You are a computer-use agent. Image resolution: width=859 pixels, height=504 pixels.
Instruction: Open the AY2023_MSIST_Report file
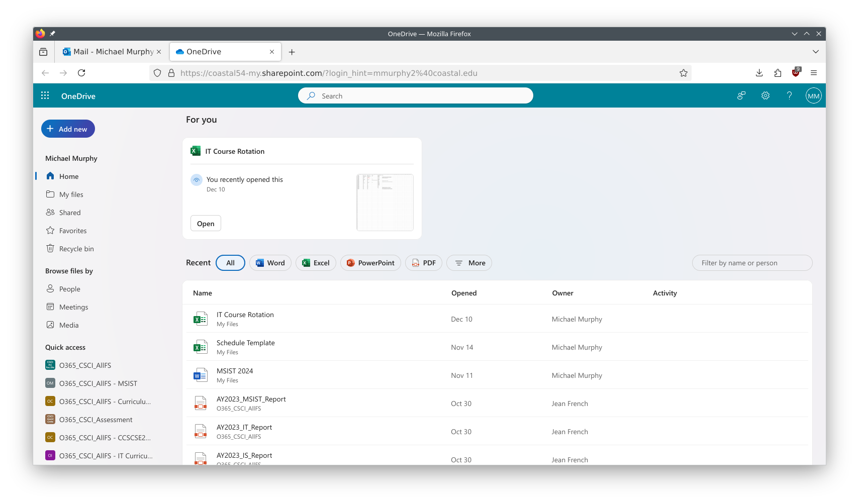(x=251, y=399)
